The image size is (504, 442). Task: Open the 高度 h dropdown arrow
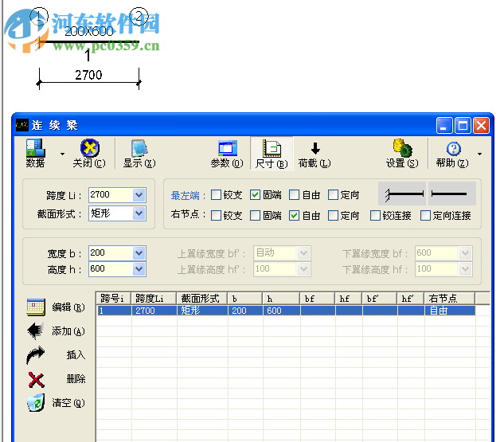tap(139, 269)
